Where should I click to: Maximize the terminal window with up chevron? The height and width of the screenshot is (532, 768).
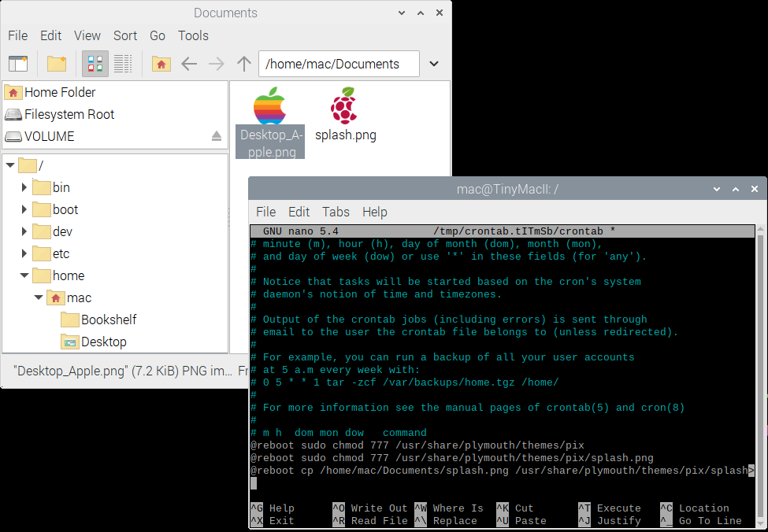[x=736, y=189]
